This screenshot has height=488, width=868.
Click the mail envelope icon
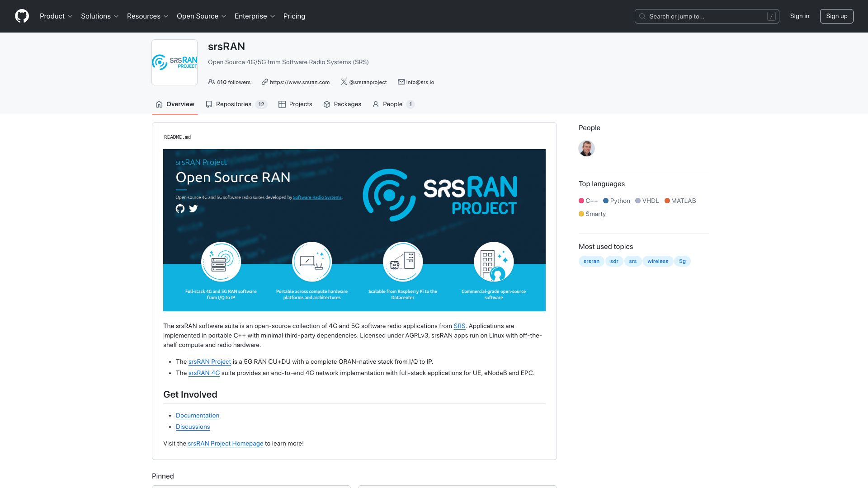click(401, 82)
